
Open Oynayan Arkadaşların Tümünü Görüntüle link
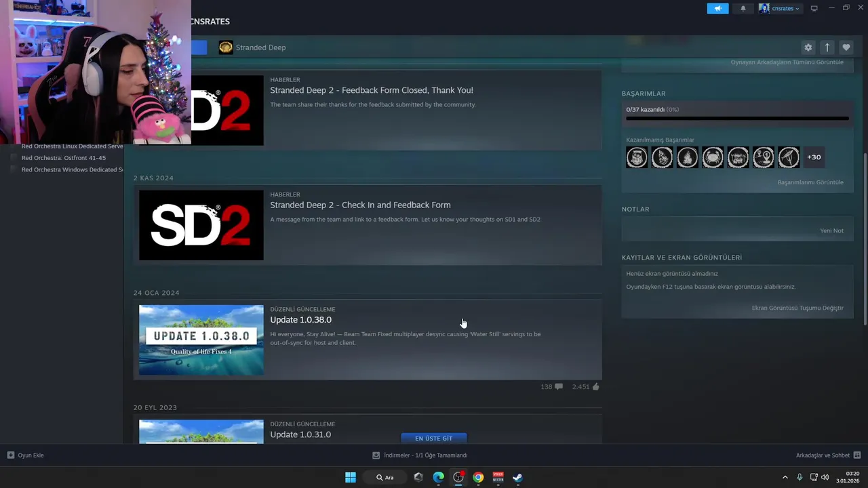(787, 62)
